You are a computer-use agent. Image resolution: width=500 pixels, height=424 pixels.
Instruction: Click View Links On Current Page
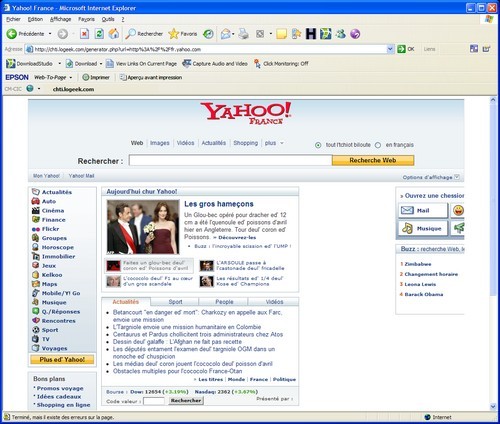click(x=141, y=64)
